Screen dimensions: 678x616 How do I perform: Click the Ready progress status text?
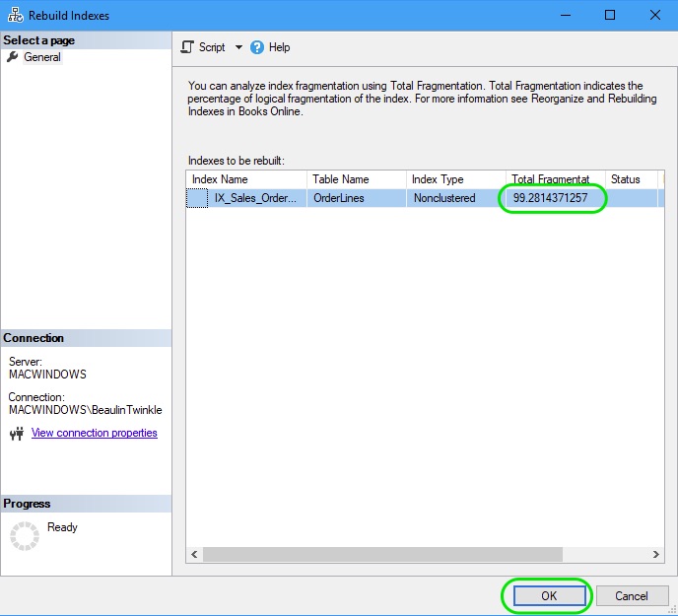coord(62,527)
